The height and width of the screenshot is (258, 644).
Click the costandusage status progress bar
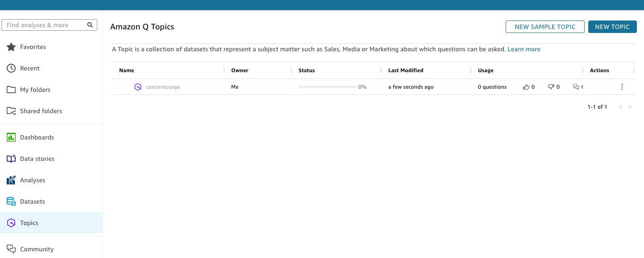pos(328,87)
